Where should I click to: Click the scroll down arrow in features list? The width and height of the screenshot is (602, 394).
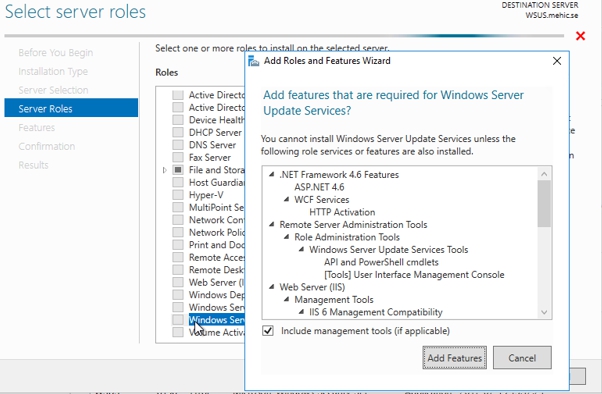(x=544, y=312)
